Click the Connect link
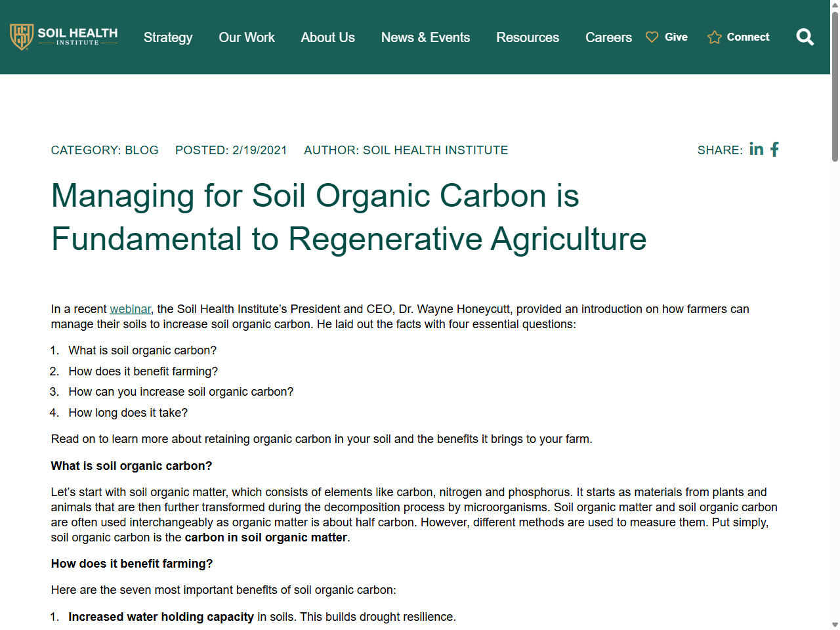This screenshot has width=840, height=630. [747, 37]
